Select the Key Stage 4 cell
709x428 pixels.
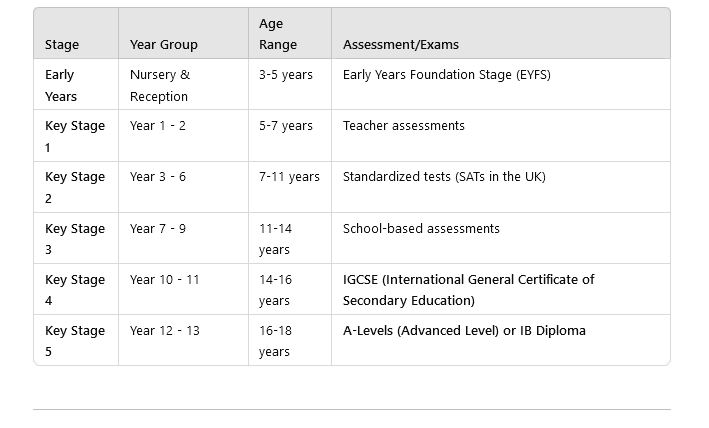(x=76, y=289)
